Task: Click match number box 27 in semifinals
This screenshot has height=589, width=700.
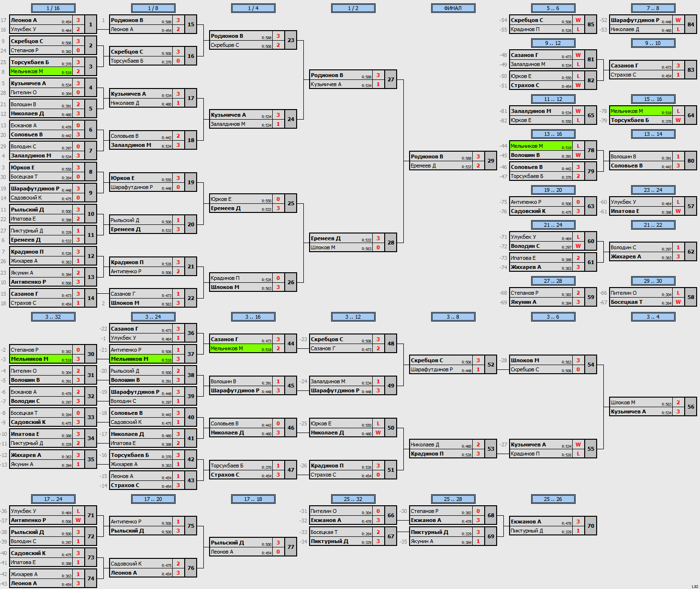Action: tap(391, 79)
